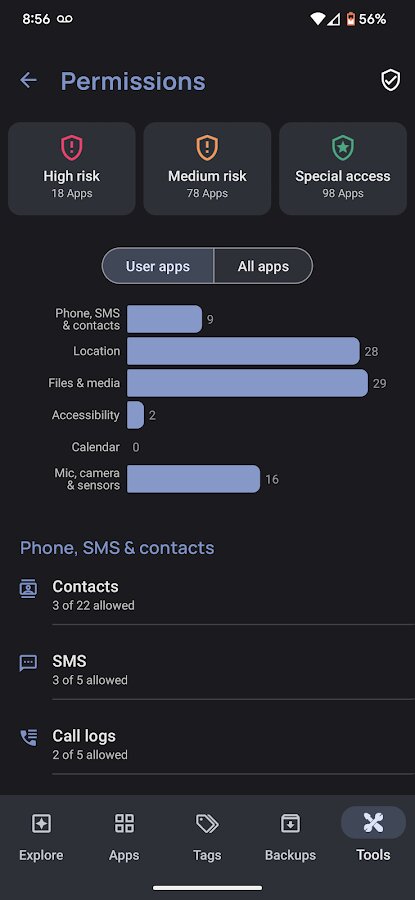Tap the Contacts person icon
The height and width of the screenshot is (900, 415).
pos(28,588)
